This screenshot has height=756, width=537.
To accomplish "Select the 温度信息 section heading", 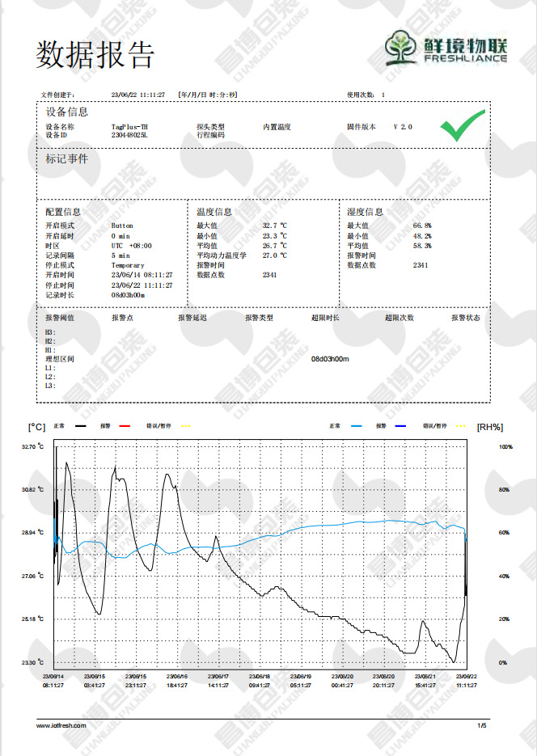I will point(214,212).
